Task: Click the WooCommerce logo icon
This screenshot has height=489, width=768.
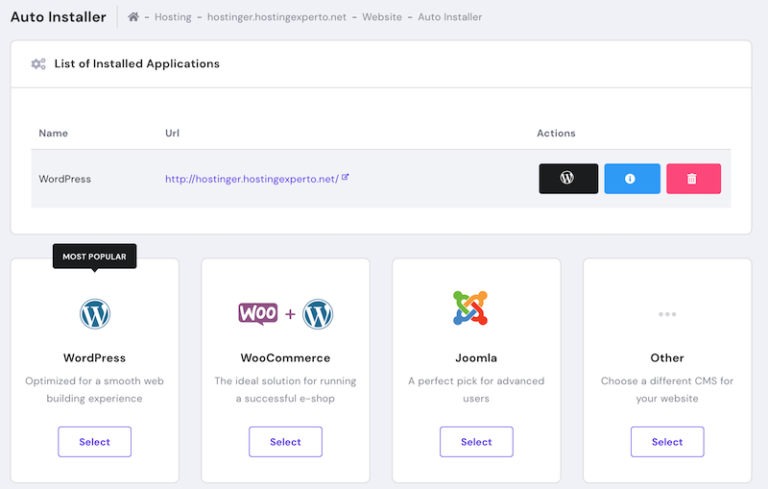Action: coord(285,313)
